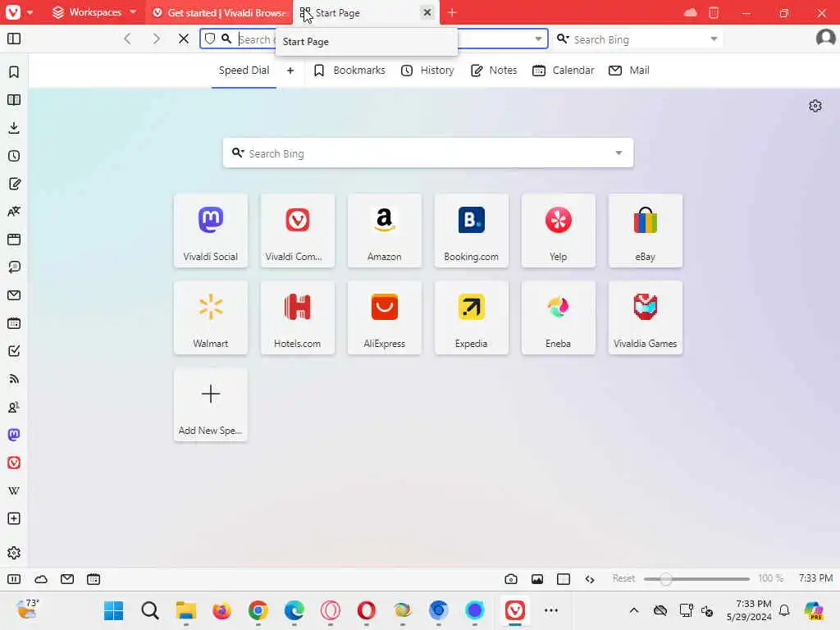This screenshot has width=840, height=630.
Task: Expand toolbar search field dropdown arrow
Action: (714, 39)
